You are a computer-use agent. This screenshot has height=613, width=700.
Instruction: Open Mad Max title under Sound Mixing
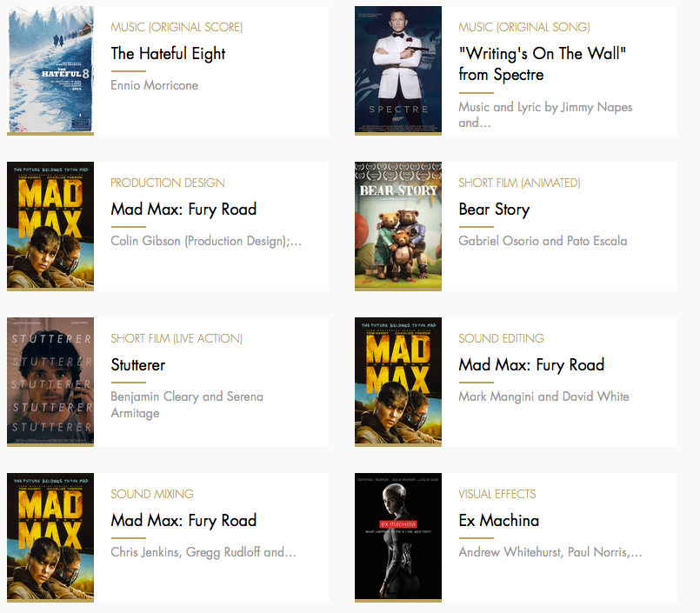tap(183, 521)
